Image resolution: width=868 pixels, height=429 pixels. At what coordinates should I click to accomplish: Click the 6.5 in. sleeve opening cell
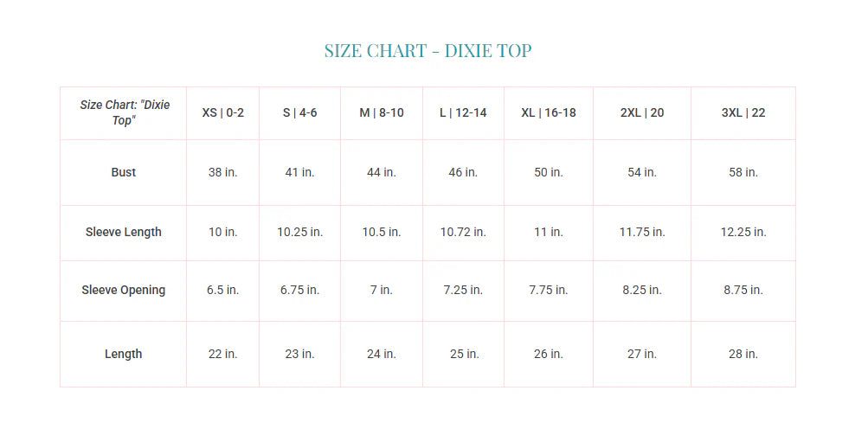coord(222,290)
